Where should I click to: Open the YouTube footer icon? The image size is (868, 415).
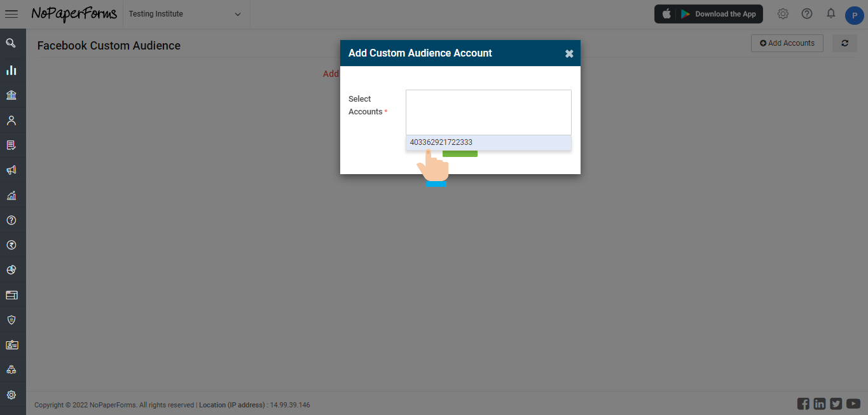point(853,404)
